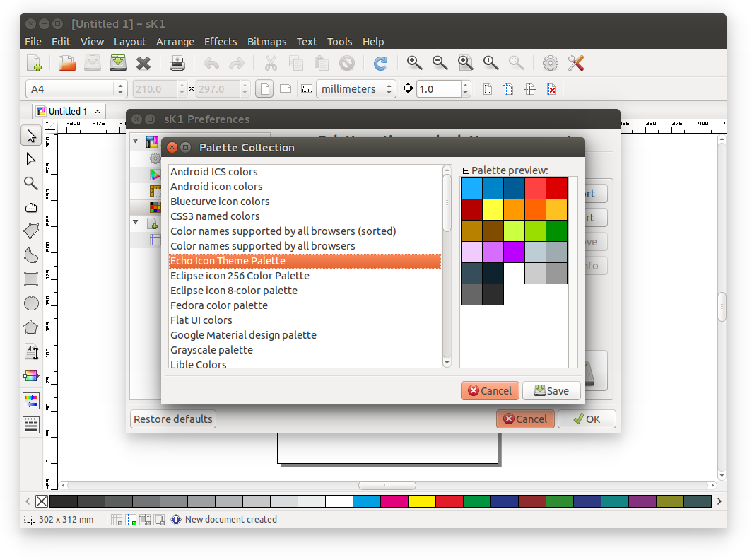Select Fedora color palette entry
This screenshot has width=752, height=560.
(x=305, y=305)
